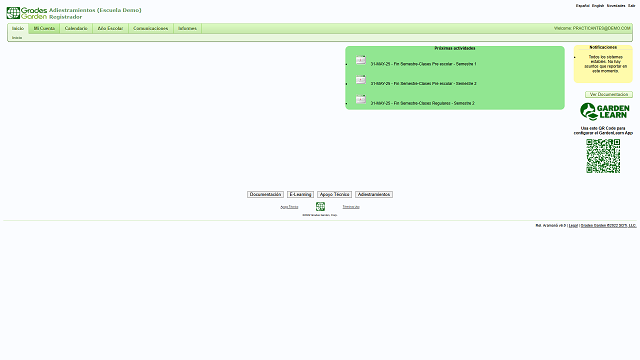Image resolution: width=640 pixels, height=360 pixels.
Task: Open Grades Garden copyright link
Action: 609,225
